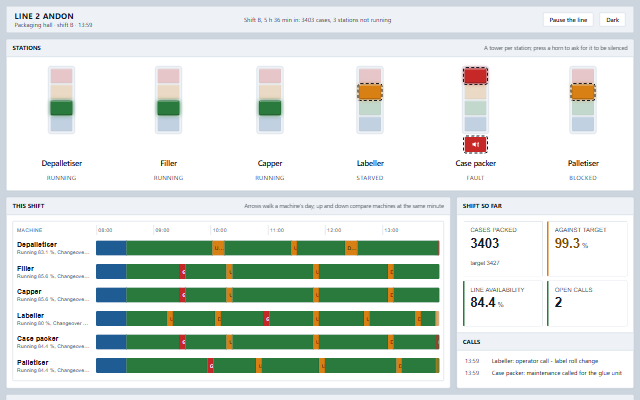The width and height of the screenshot is (640, 400).
Task: Click the lit red lamp on Case packer tower
Action: point(475,76)
